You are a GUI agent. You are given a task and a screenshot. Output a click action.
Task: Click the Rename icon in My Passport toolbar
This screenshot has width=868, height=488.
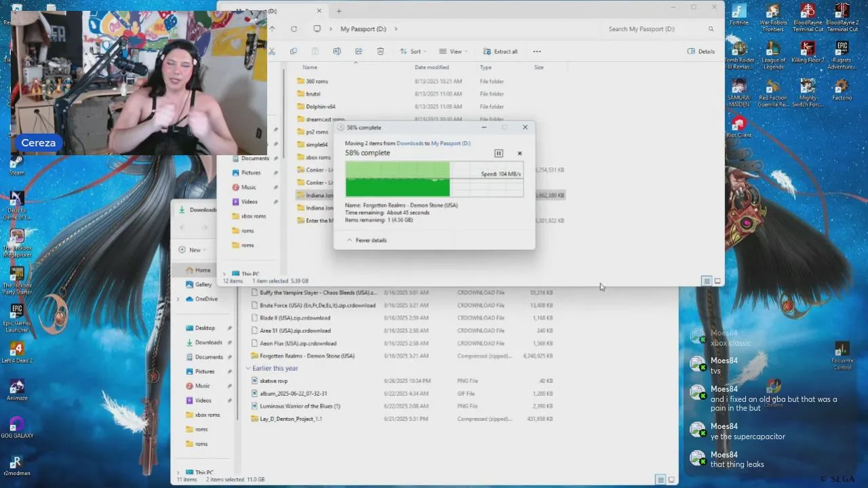(x=336, y=52)
